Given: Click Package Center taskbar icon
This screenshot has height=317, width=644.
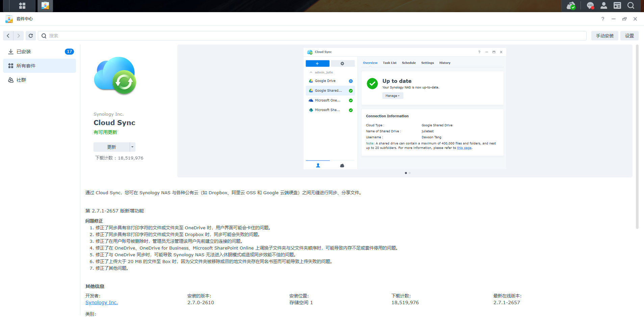Looking at the screenshot, I should (x=45, y=6).
